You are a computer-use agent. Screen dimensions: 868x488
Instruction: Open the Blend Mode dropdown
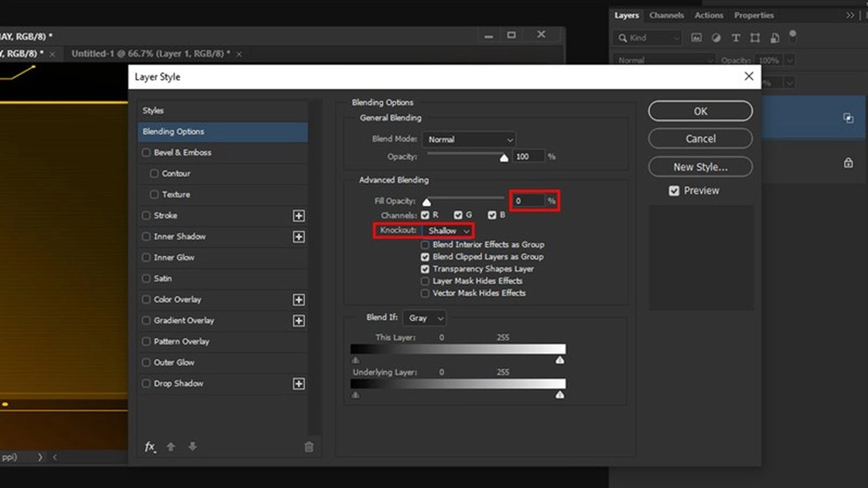pyautogui.click(x=469, y=140)
